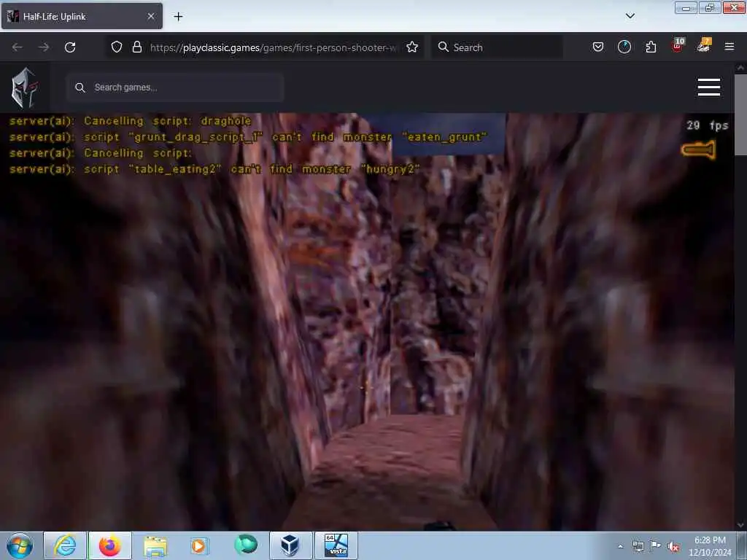Click the helmet site logo
Image resolution: width=747 pixels, height=560 pixels.
point(24,88)
